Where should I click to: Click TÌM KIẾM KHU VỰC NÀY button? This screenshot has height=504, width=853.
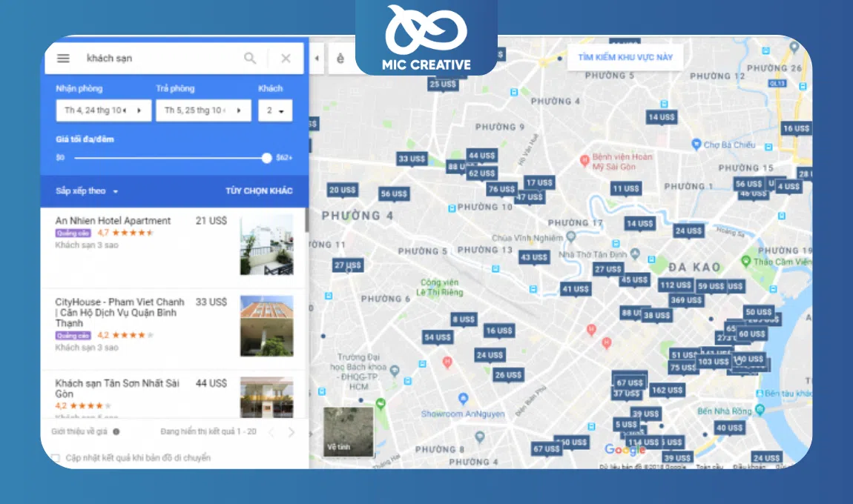click(x=625, y=57)
